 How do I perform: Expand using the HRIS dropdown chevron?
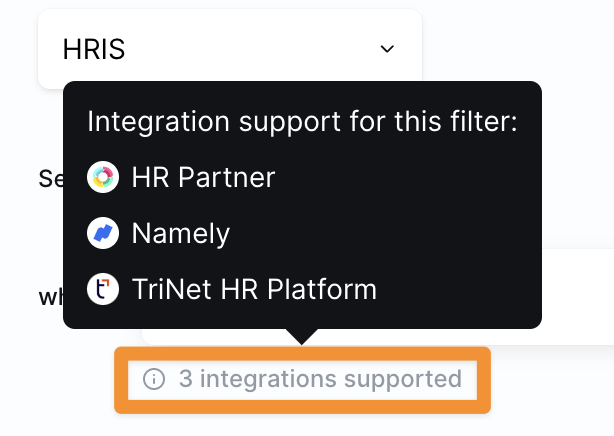click(387, 49)
